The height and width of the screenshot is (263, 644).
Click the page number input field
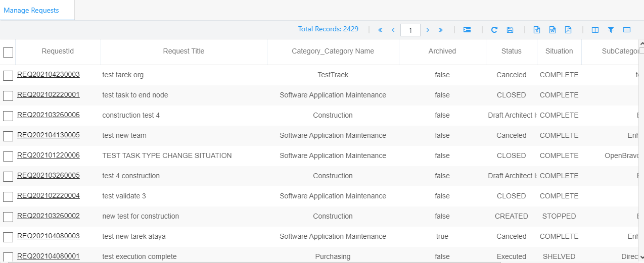point(410,30)
